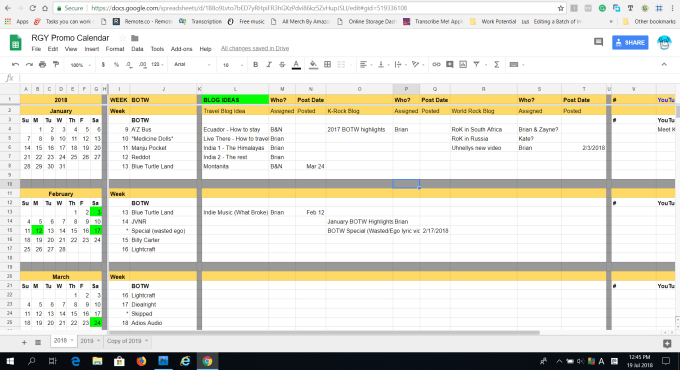Image resolution: width=680 pixels, height=370 pixels.
Task: Click the functions sigma icon
Action: [497, 65]
